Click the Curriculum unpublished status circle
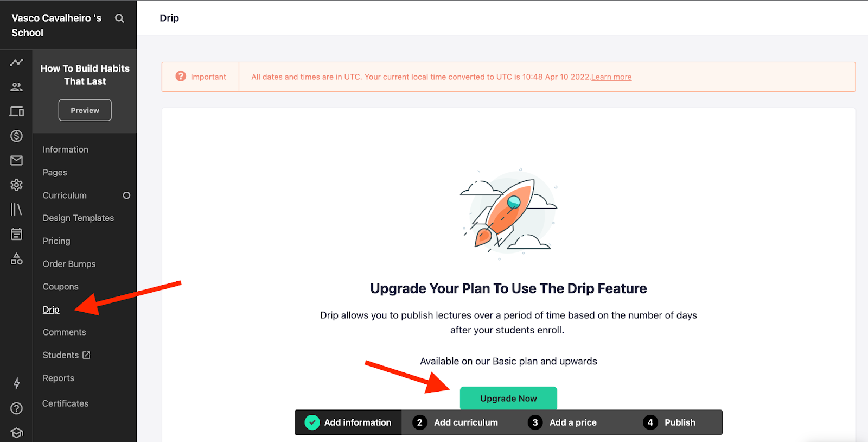The width and height of the screenshot is (868, 442). pos(126,195)
